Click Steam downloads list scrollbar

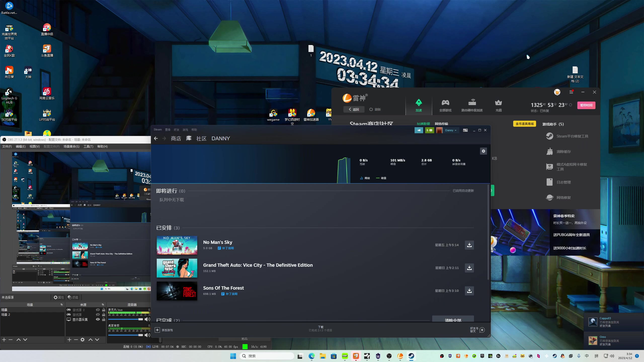pos(488,233)
